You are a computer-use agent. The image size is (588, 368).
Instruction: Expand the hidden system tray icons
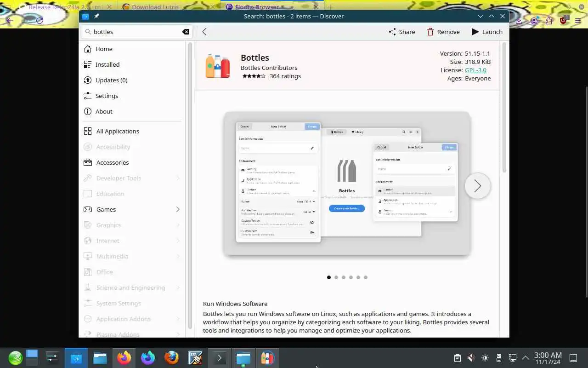(526, 357)
